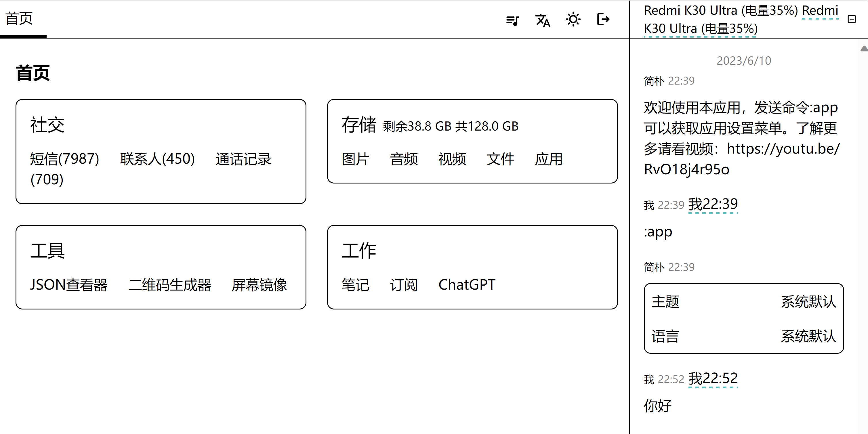Open 联系人(450) contacts
Viewport: 868px width, 434px height.
click(157, 159)
